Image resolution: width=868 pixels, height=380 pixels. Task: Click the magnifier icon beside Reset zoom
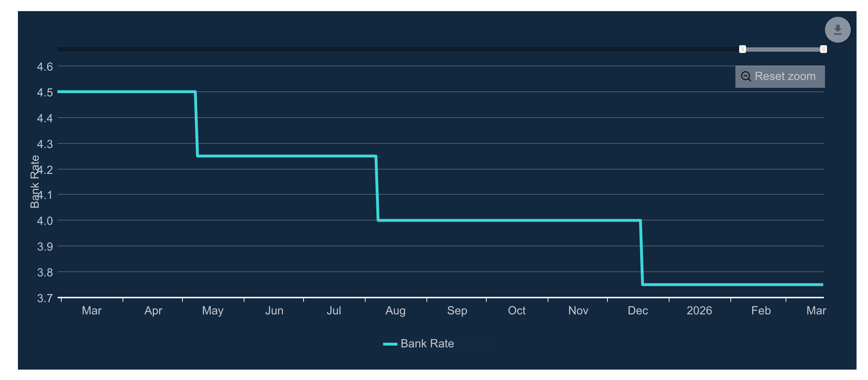click(x=746, y=76)
